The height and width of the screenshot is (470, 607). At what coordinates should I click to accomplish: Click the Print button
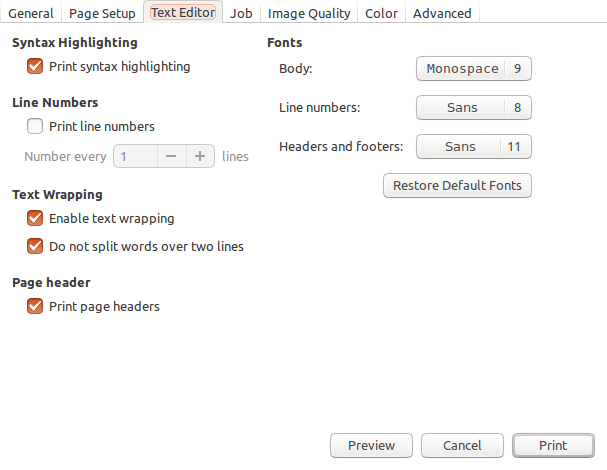pos(553,445)
